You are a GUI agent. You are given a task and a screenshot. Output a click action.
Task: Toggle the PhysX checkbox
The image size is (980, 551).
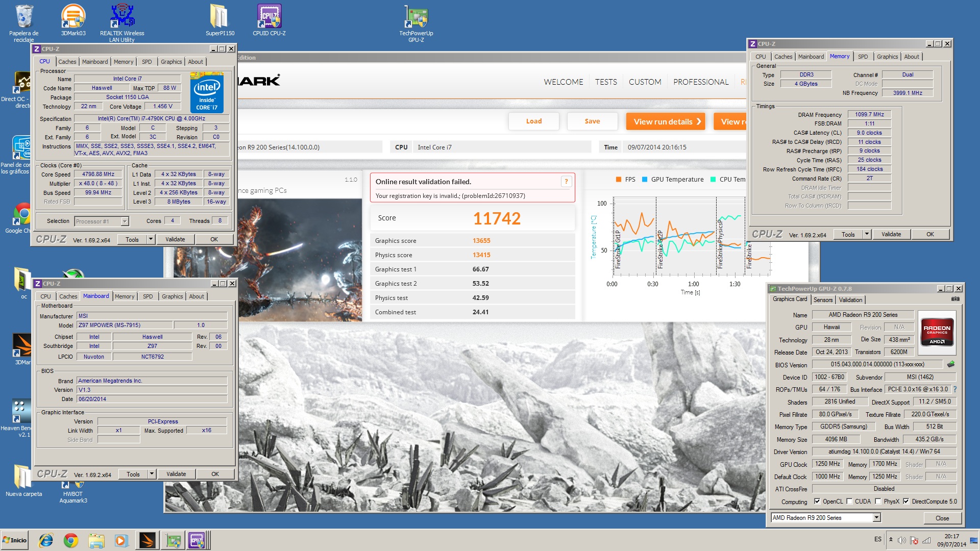878,502
